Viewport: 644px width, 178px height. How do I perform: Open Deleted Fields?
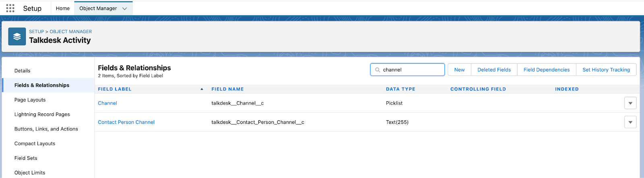494,70
